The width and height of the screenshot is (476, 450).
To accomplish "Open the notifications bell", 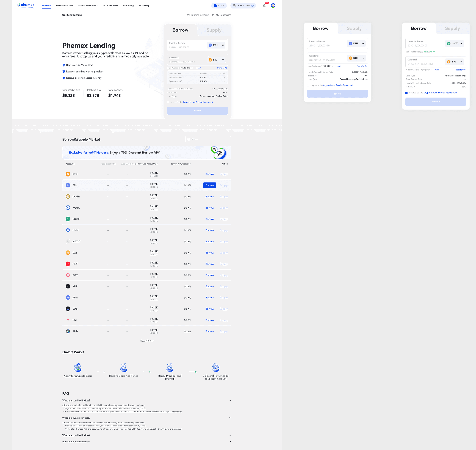I will click(x=264, y=6).
